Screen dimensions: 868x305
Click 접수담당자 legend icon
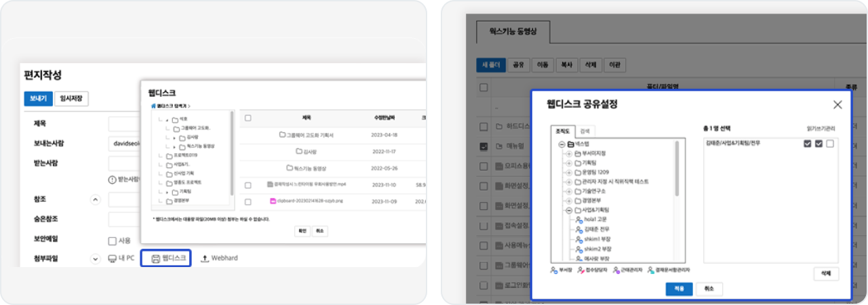pos(582,269)
